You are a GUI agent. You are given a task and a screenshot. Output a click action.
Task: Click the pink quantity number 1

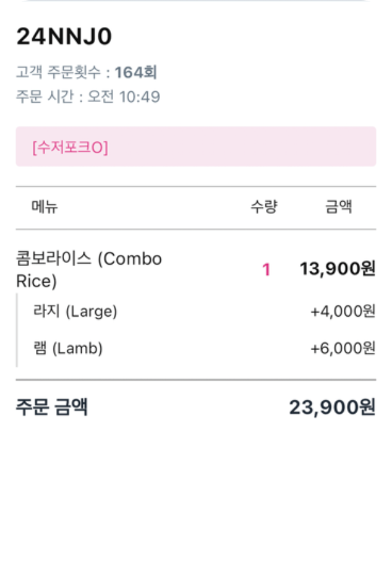coord(266,270)
